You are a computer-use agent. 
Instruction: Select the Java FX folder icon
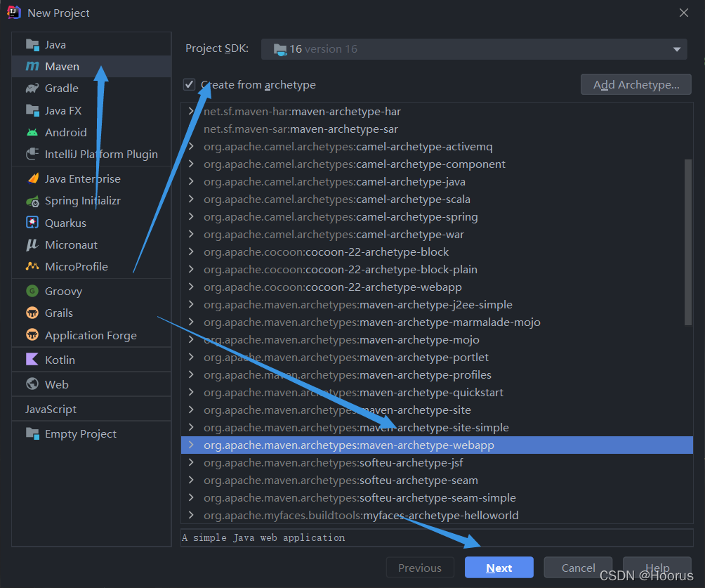pyautogui.click(x=32, y=110)
